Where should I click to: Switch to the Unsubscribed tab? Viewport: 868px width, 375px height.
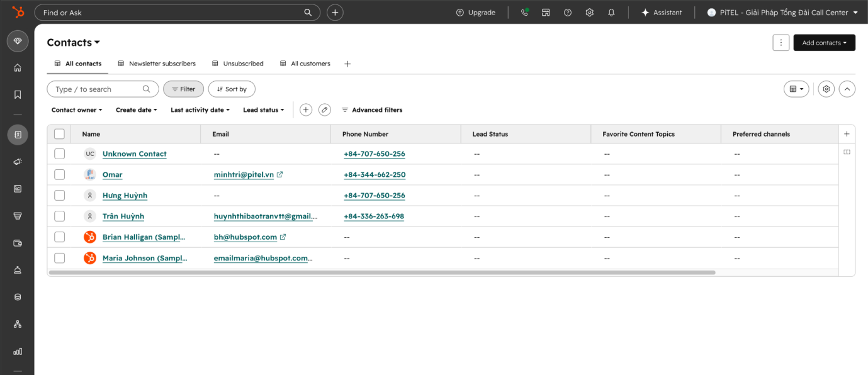click(x=237, y=64)
